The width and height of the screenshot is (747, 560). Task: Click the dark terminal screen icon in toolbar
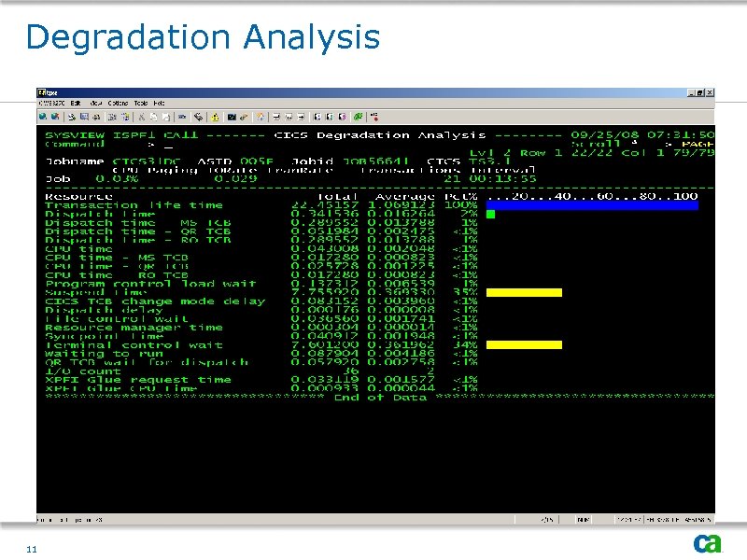click(232, 118)
